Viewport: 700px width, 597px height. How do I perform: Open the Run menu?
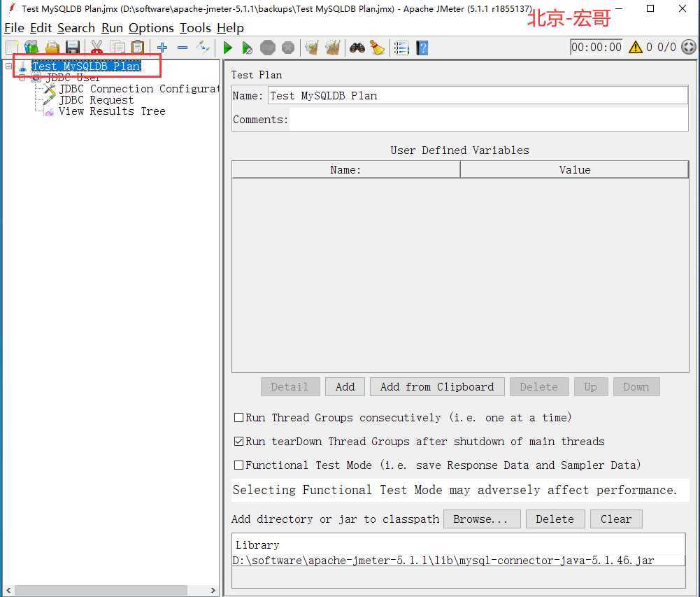click(x=112, y=28)
